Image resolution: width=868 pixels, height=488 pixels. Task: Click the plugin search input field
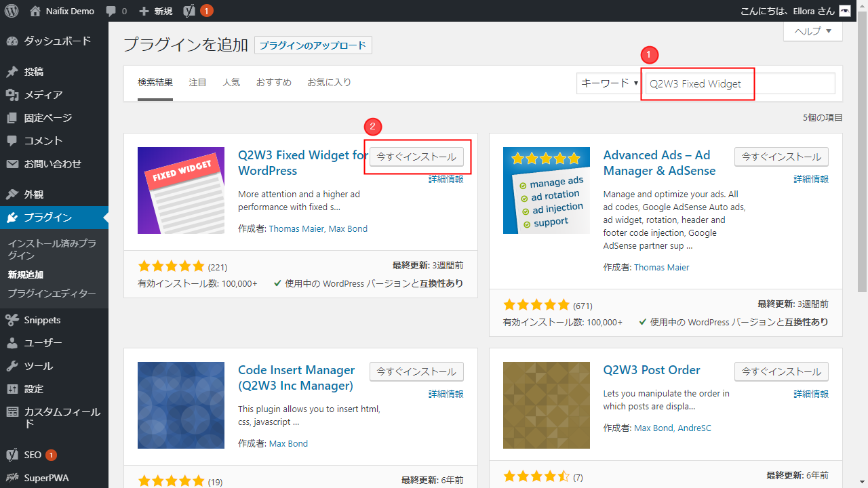pyautogui.click(x=740, y=83)
